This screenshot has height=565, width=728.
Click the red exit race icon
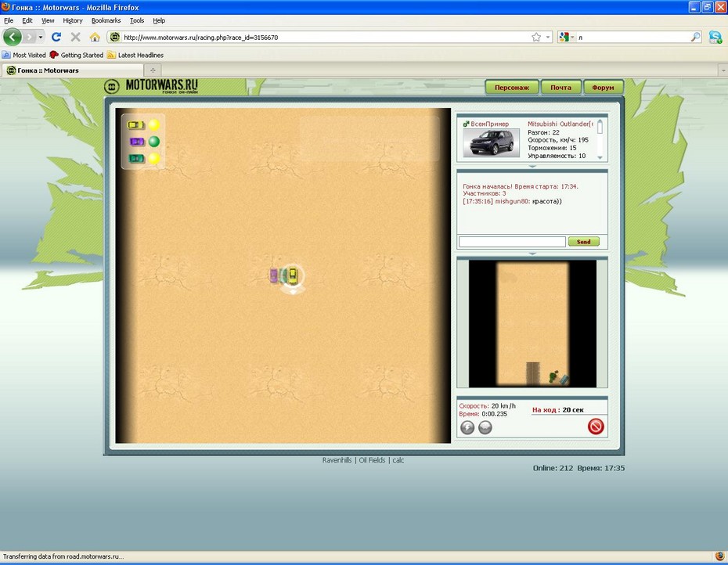coord(596,426)
